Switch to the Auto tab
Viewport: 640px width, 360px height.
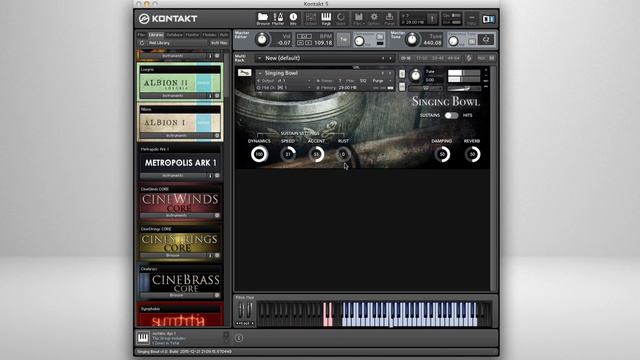pos(224,35)
